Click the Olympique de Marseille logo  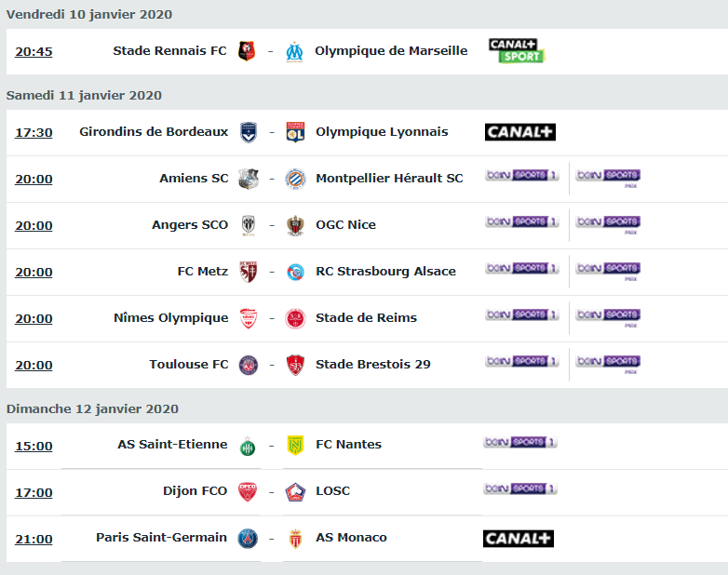tap(294, 51)
